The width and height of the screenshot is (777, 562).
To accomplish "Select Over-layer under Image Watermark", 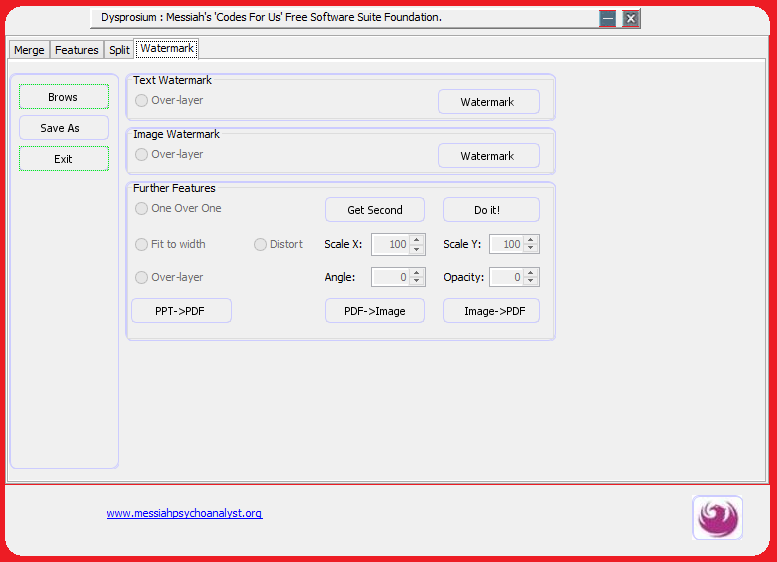I will pyautogui.click(x=169, y=155).
